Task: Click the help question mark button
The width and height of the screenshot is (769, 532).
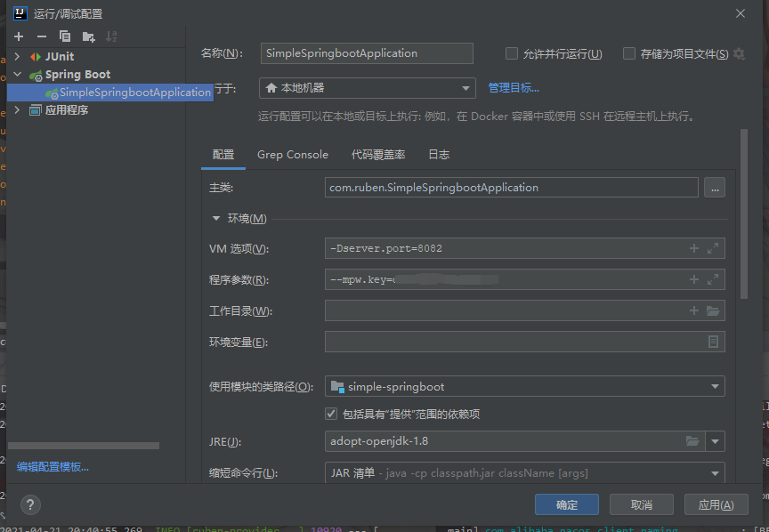Action: click(x=29, y=504)
